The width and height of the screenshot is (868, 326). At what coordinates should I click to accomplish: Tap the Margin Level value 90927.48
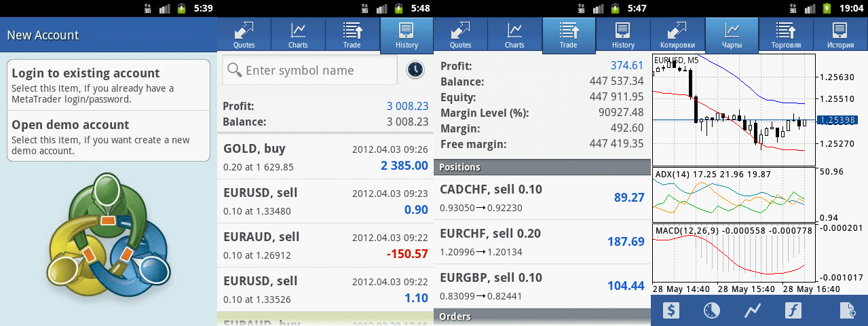pyautogui.click(x=620, y=113)
